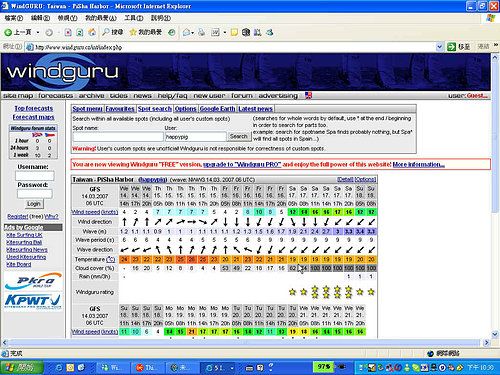500x375 pixels.
Task: Click the Spot name input field
Action: [118, 136]
